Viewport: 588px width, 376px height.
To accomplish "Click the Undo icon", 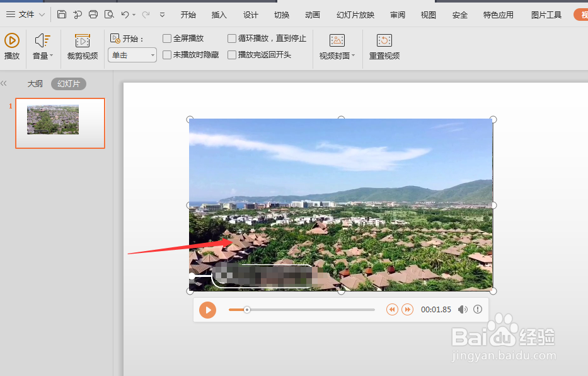I will point(125,13).
